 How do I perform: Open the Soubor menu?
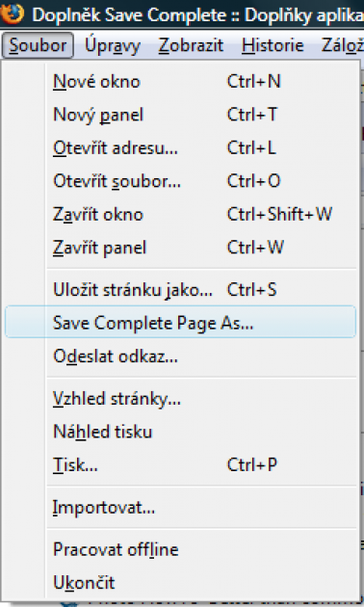point(38,45)
